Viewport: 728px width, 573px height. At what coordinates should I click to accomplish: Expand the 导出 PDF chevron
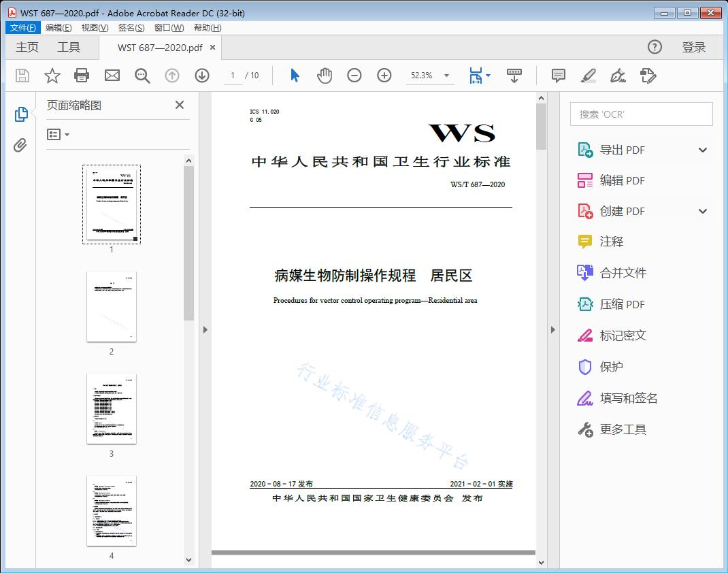[x=702, y=149]
